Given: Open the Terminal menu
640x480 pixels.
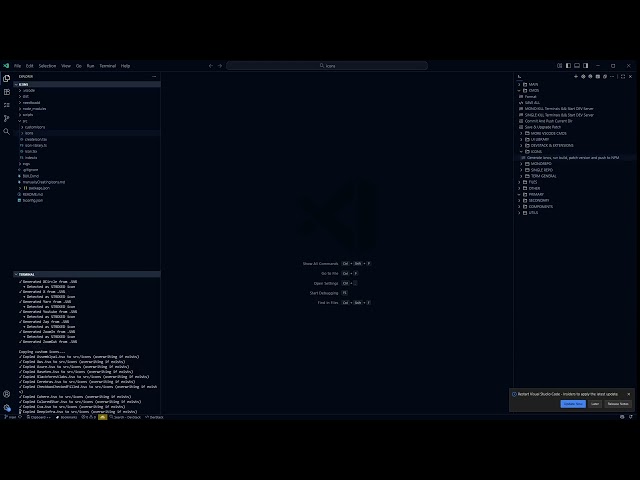Looking at the screenshot, I should coord(108,66).
